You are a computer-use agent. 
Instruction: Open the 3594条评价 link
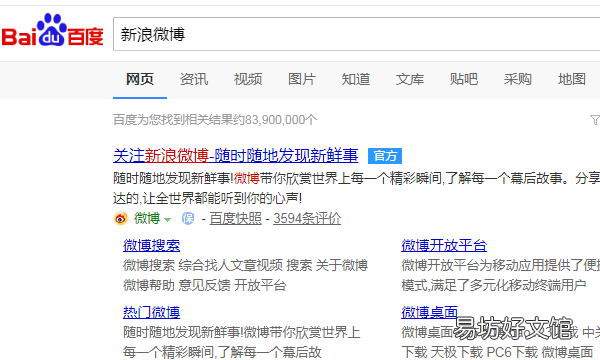(307, 218)
